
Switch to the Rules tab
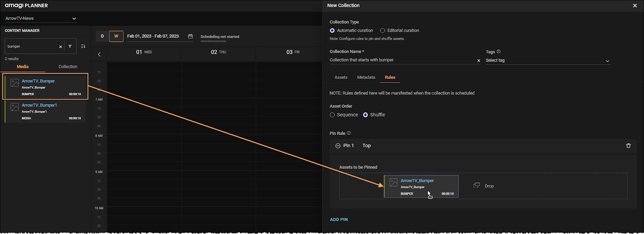[390, 77]
